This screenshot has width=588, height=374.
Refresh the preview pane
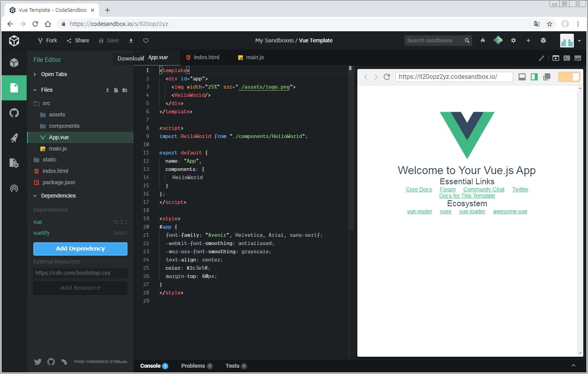(387, 77)
